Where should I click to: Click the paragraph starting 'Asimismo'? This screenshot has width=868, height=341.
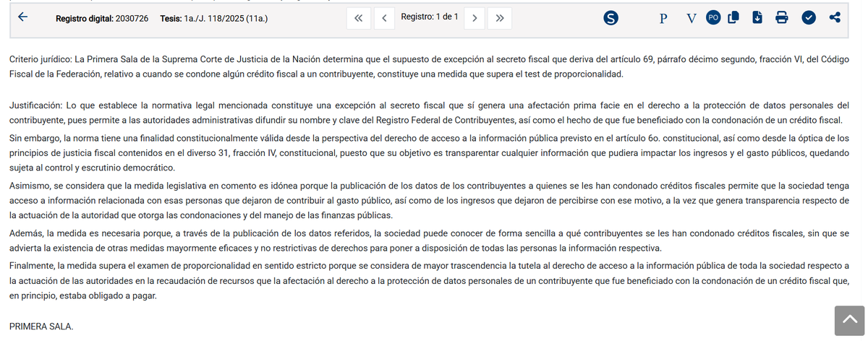[430, 199]
